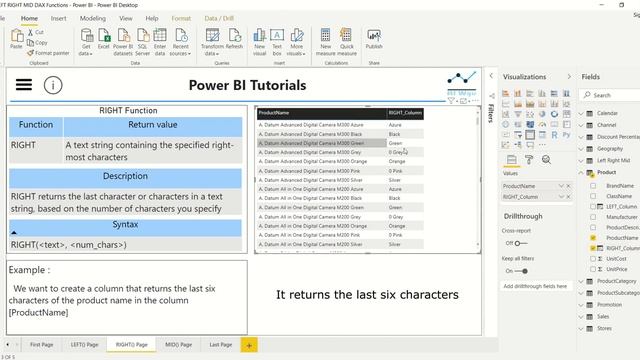Connect to SQL Server

(142, 42)
